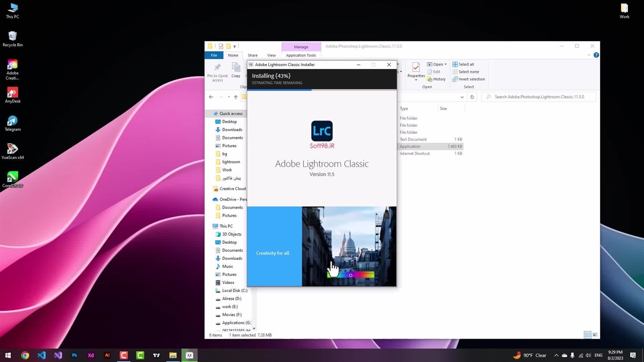Open the File menu tab
This screenshot has height=362, width=644.
point(214,55)
